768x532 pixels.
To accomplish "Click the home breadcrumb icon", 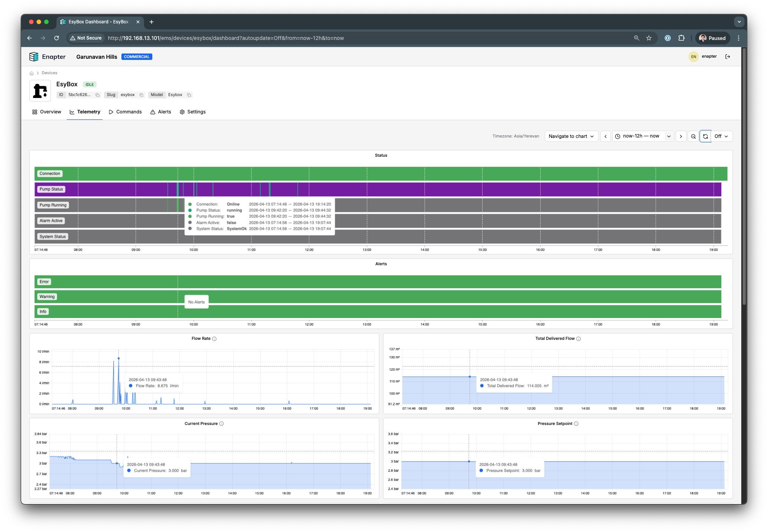I will (x=32, y=73).
